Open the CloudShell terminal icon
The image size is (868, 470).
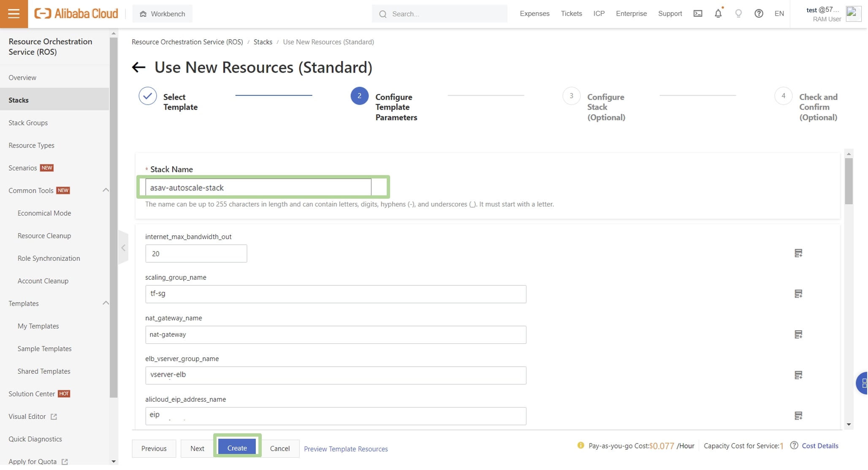tap(697, 14)
